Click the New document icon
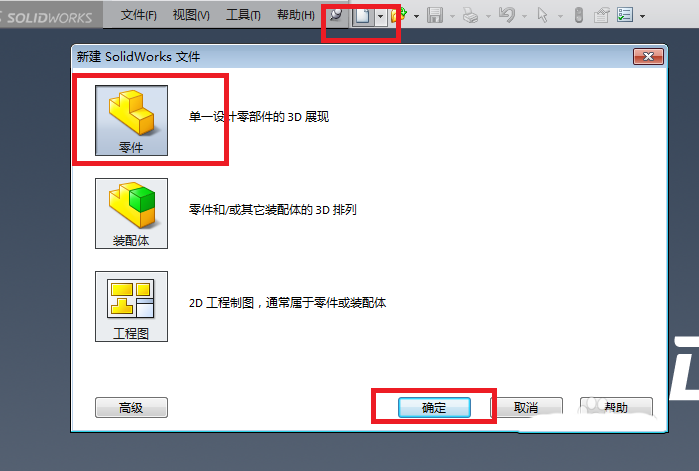699x471 pixels. (362, 16)
